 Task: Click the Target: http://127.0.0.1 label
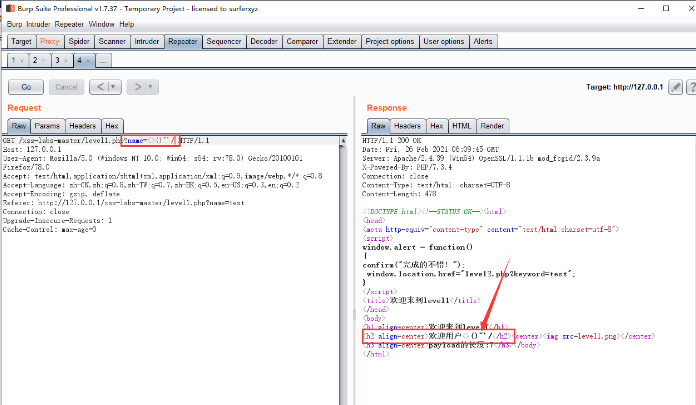tap(624, 87)
